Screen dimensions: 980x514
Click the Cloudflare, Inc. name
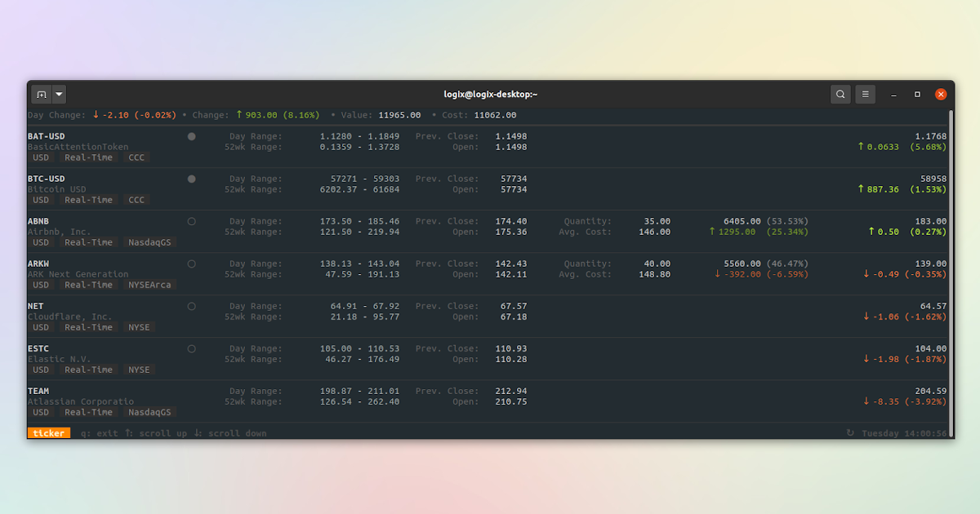[x=70, y=317]
